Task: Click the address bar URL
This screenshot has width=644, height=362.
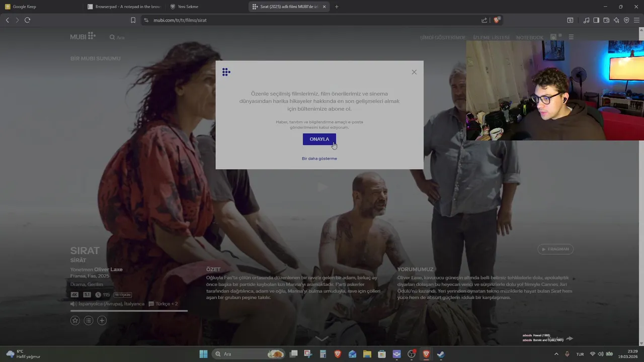Action: (180, 20)
